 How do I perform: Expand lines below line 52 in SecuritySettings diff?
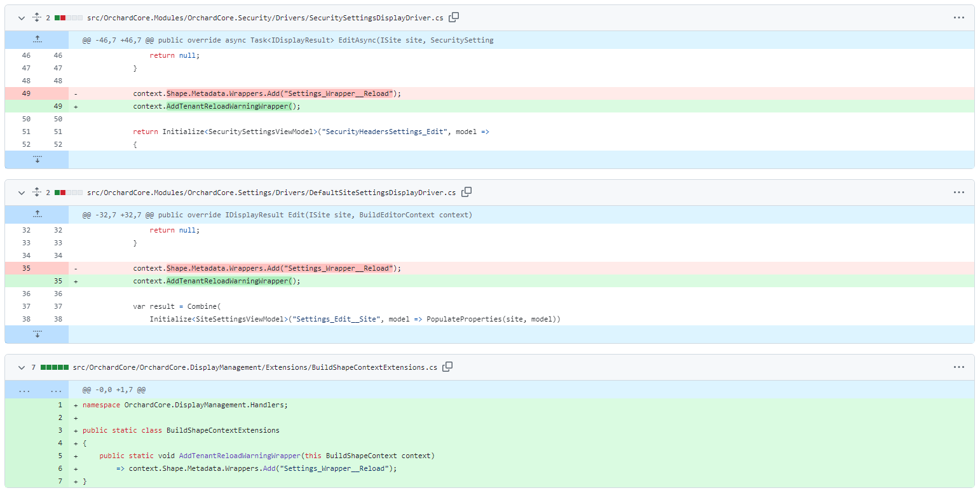pos(37,159)
